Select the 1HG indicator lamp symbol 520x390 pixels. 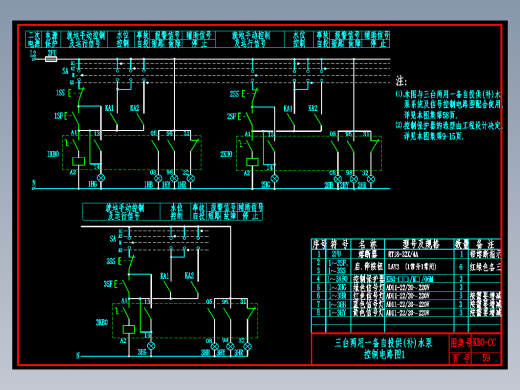click(101, 178)
